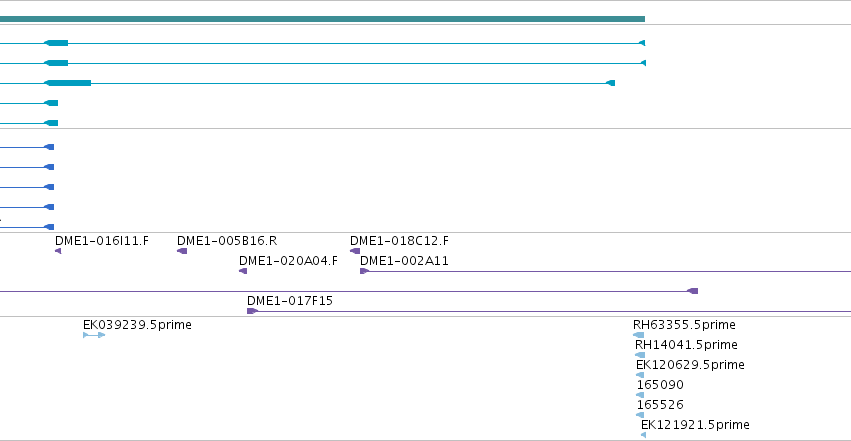Click the EK039239.5prime EST label
The height and width of the screenshot is (441, 851).
coord(137,325)
